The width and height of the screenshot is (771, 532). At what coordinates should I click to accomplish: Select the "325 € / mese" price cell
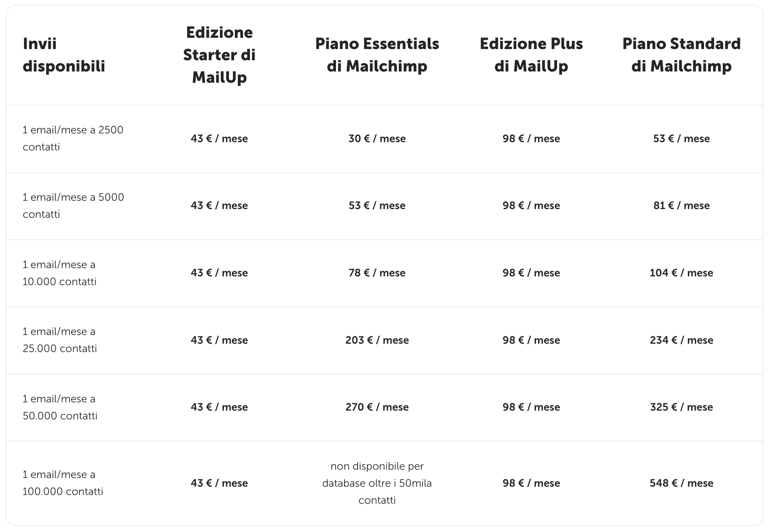click(681, 407)
